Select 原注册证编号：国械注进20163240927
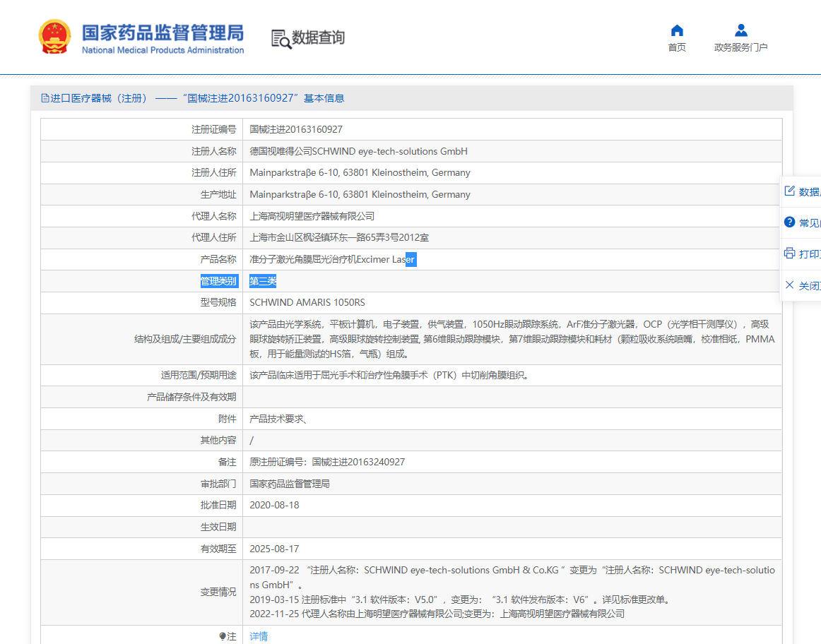821x644 pixels. click(327, 462)
